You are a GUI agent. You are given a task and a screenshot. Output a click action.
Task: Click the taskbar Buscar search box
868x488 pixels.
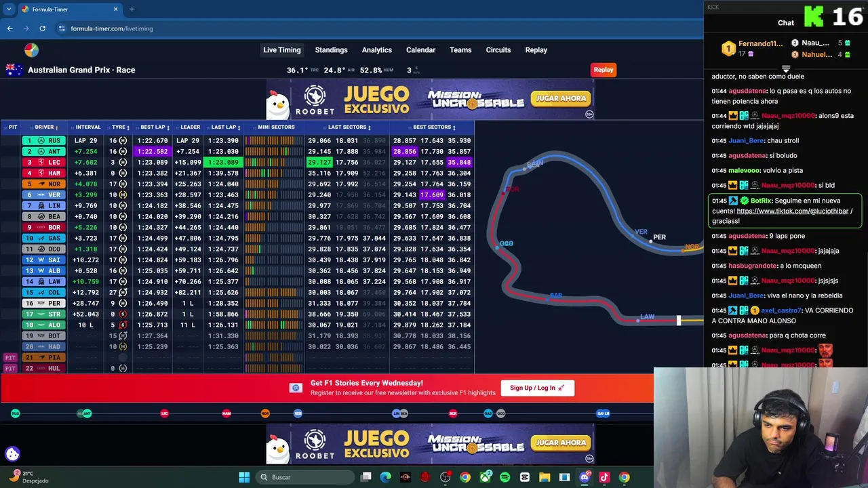click(x=305, y=477)
